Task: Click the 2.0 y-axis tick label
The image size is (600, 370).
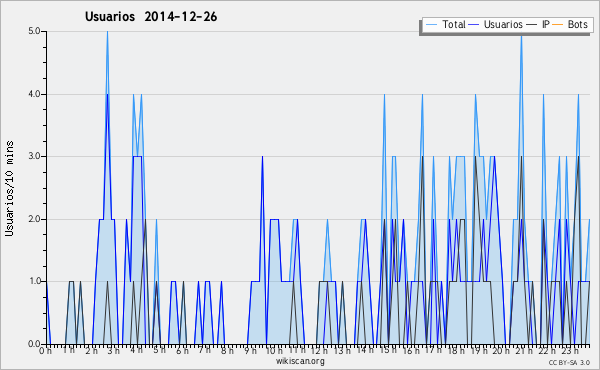Action: coord(34,219)
